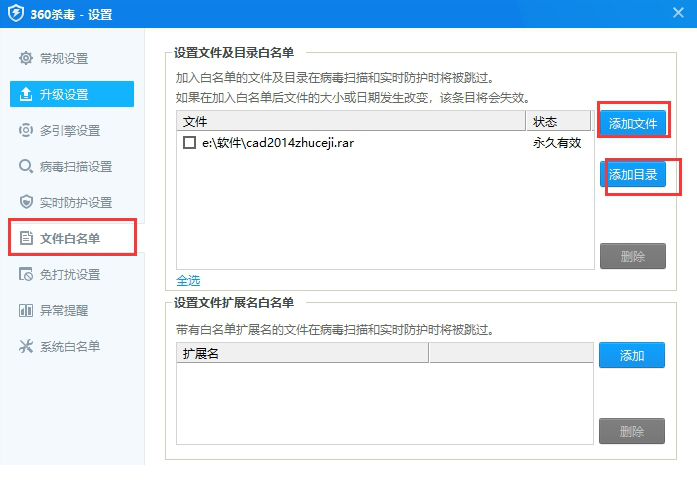The height and width of the screenshot is (483, 697).
Task: Click the multi-engine icon beside 多引擎设置
Action: (x=26, y=130)
